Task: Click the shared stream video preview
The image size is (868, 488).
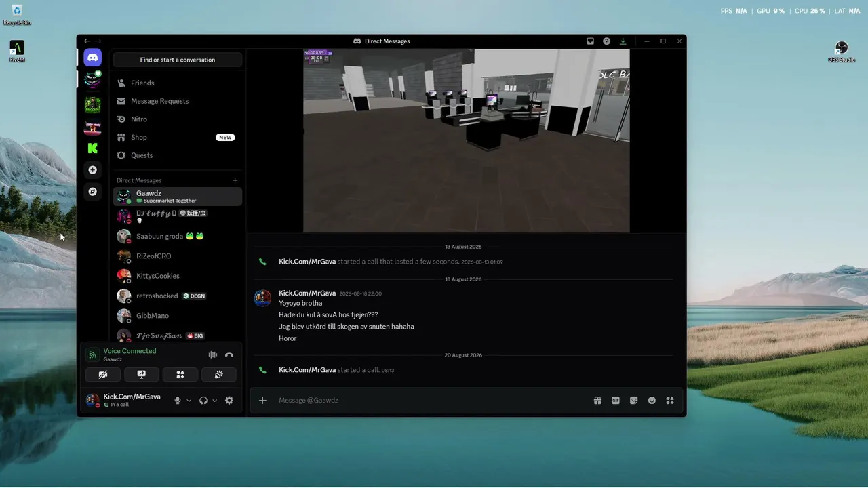Action: 467,140
